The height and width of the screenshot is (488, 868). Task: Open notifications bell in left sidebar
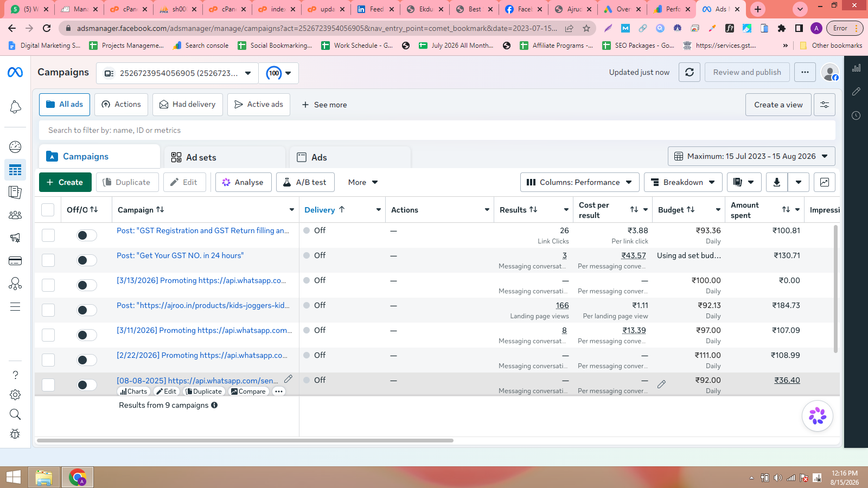[15, 107]
